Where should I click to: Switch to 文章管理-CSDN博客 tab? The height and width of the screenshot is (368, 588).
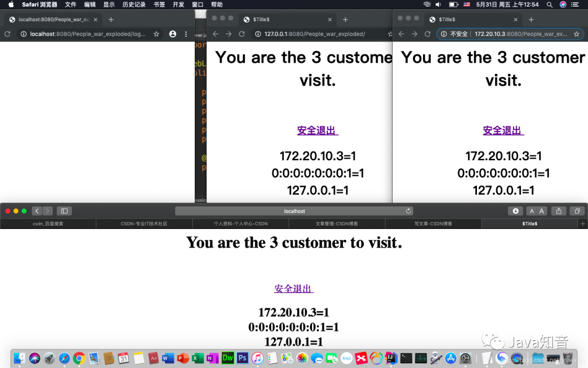coord(337,224)
